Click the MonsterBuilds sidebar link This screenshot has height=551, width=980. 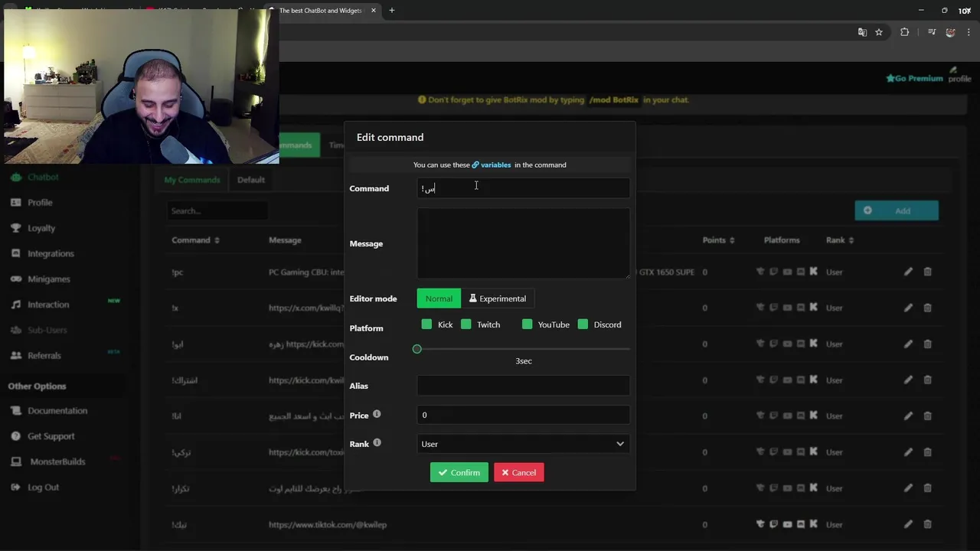pos(48,461)
